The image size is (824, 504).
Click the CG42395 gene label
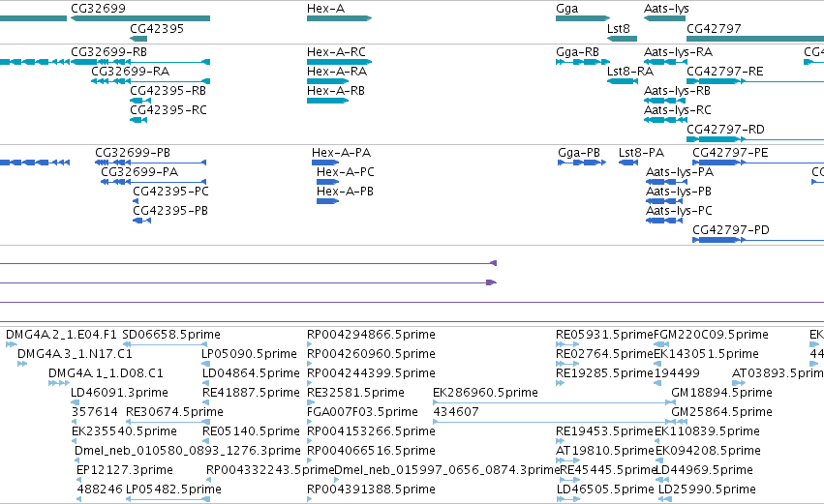pos(157,29)
